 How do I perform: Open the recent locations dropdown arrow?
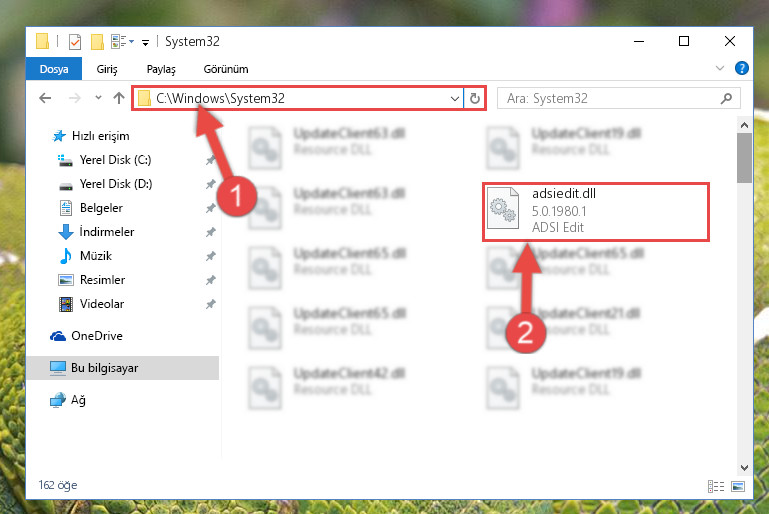tap(98, 98)
